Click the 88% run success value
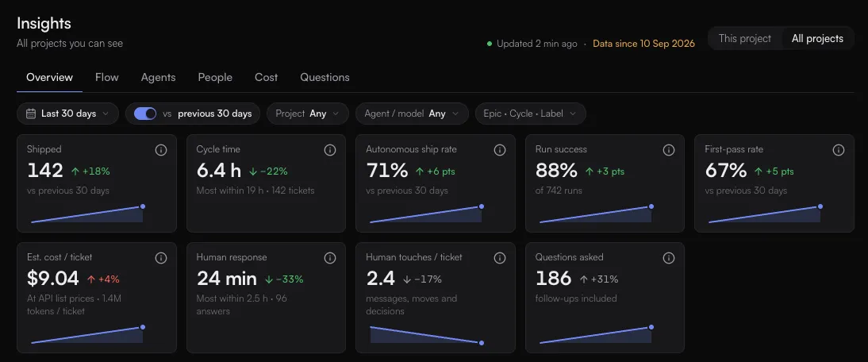 click(556, 171)
